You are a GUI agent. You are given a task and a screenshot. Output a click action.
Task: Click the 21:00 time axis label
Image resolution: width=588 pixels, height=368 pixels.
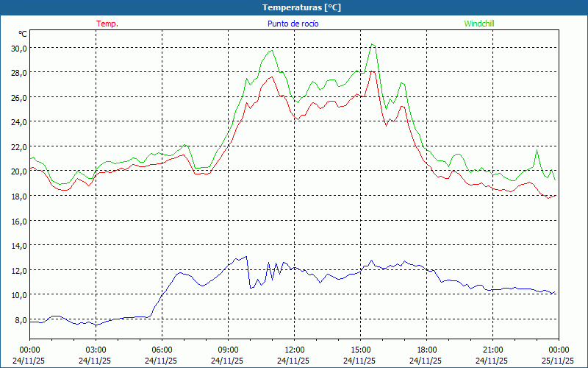point(492,350)
